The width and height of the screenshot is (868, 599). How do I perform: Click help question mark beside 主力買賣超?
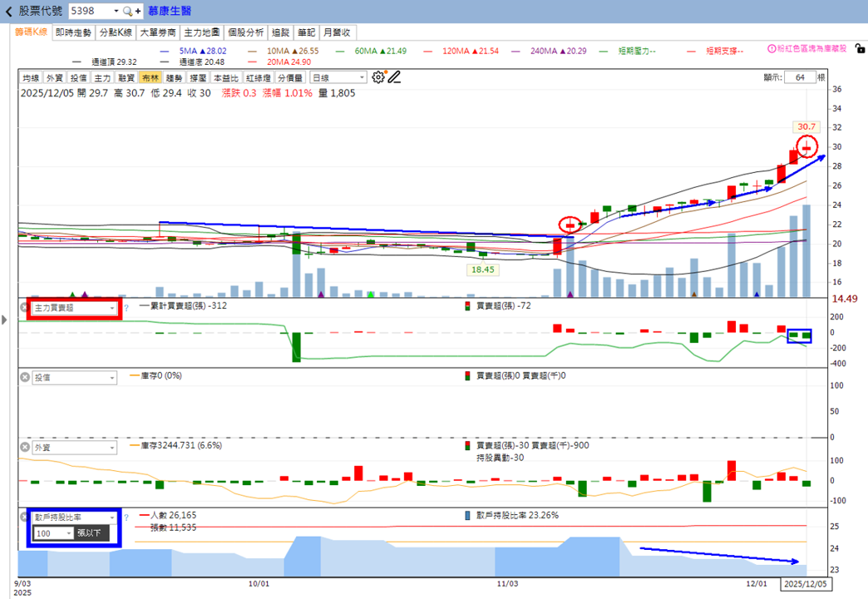126,308
